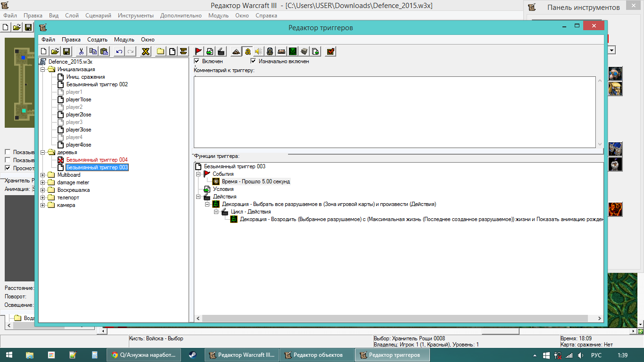This screenshot has width=644, height=362.
Task: Collapse the События node
Action: click(198, 174)
